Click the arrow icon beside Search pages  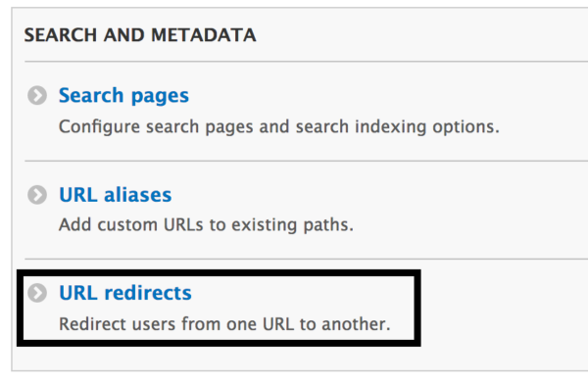[37, 95]
